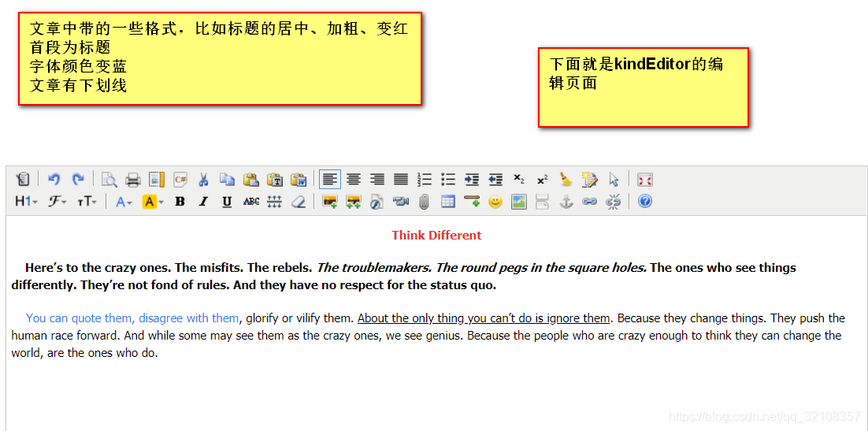Open the About help dialog
This screenshot has width=868, height=431.
pyautogui.click(x=644, y=202)
